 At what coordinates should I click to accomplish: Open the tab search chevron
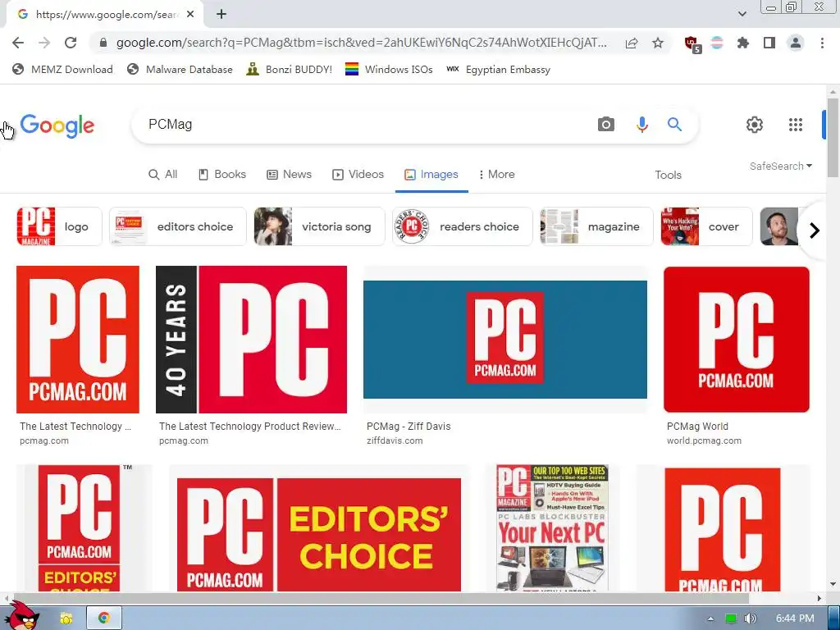pyautogui.click(x=742, y=14)
